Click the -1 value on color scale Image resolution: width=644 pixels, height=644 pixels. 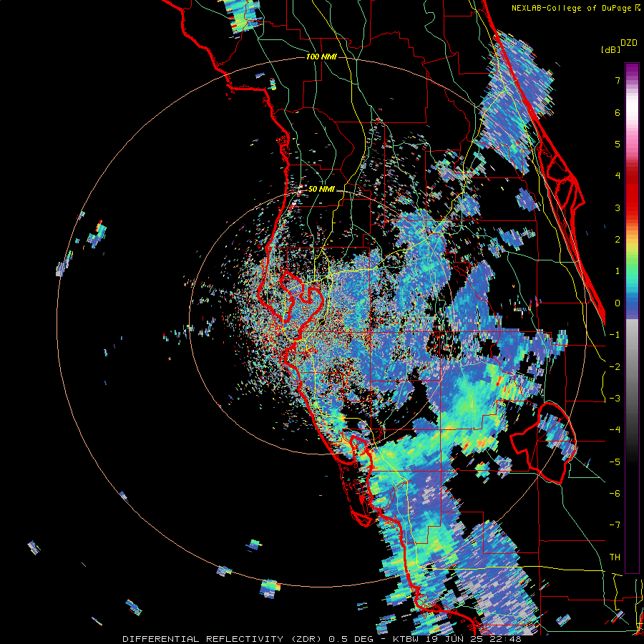click(x=615, y=335)
